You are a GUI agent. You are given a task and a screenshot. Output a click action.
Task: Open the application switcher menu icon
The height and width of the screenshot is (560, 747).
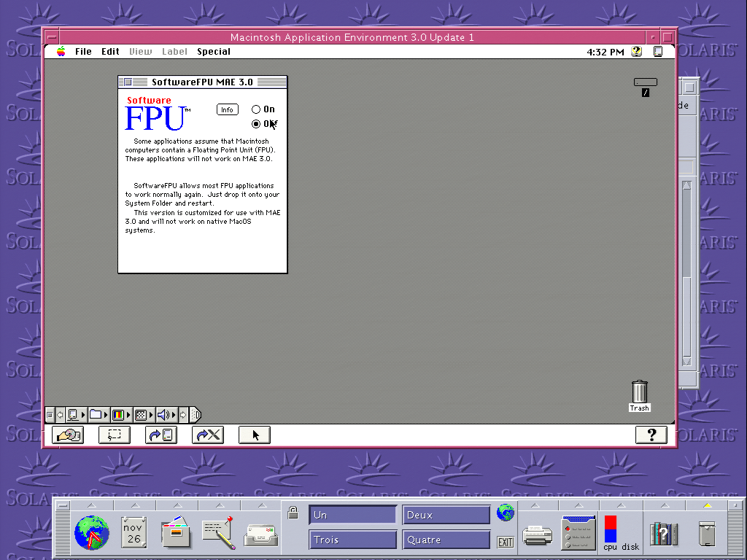click(658, 52)
